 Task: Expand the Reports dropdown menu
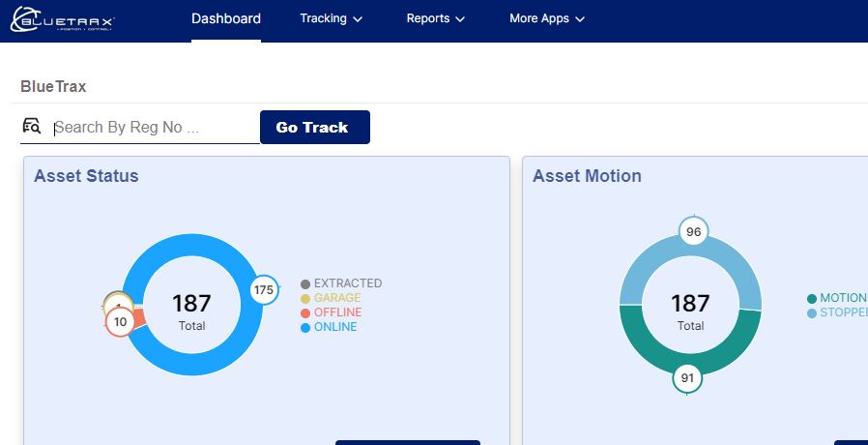tap(435, 18)
